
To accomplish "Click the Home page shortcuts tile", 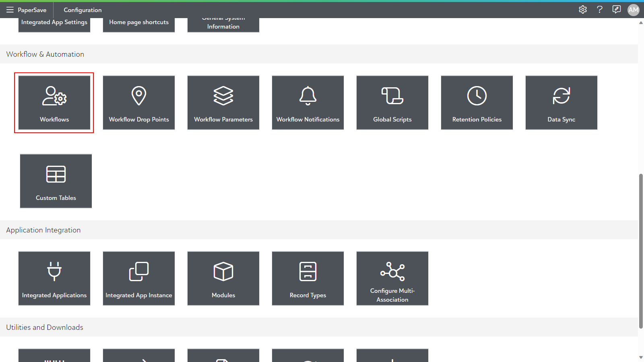I will 139,23.
